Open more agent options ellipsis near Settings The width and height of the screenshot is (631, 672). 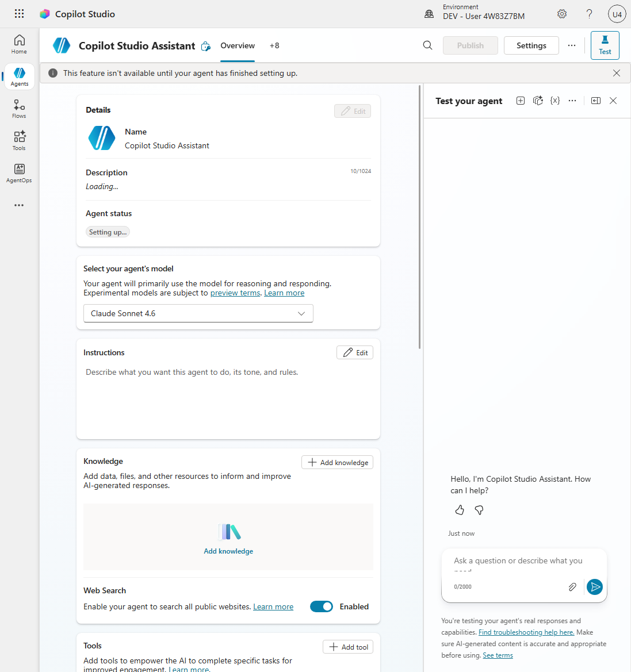572,45
